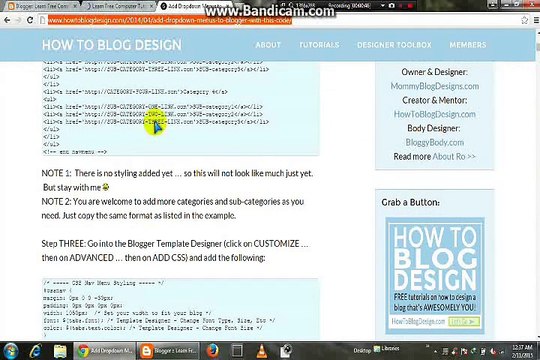540x360 pixels.
Task: Click the 'NOTE 1: There is no styling' line
Action: [177, 173]
